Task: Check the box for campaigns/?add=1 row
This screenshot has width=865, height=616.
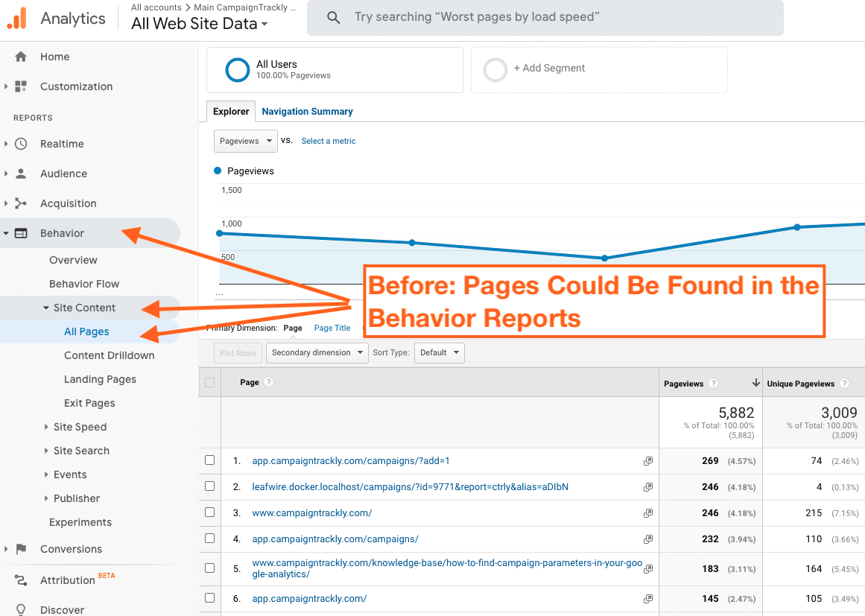Action: pos(209,460)
